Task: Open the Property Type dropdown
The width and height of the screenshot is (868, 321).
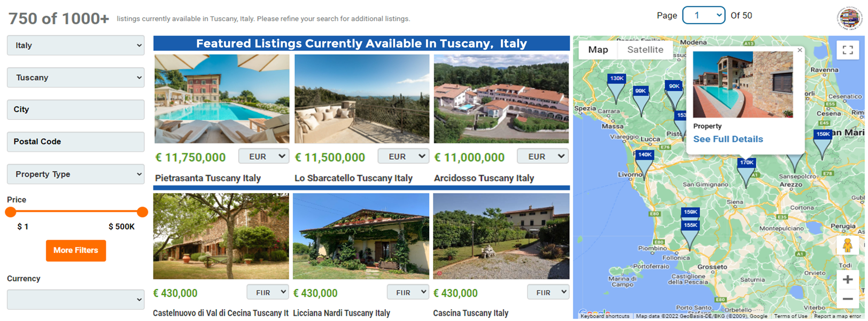Action: 75,174
